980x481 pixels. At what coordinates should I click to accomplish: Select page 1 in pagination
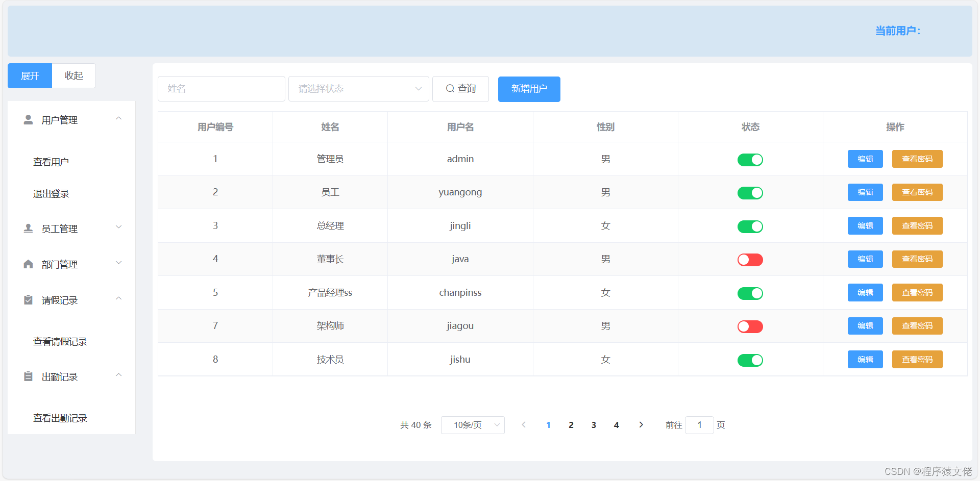548,425
